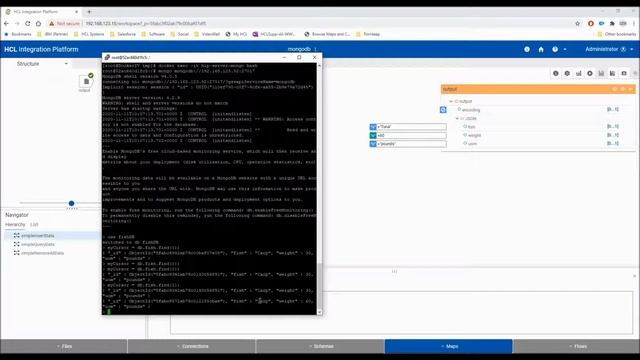The image size is (640, 360).
Task: Select simpleRemoveAllData map in Navigator
Action: 42,253
